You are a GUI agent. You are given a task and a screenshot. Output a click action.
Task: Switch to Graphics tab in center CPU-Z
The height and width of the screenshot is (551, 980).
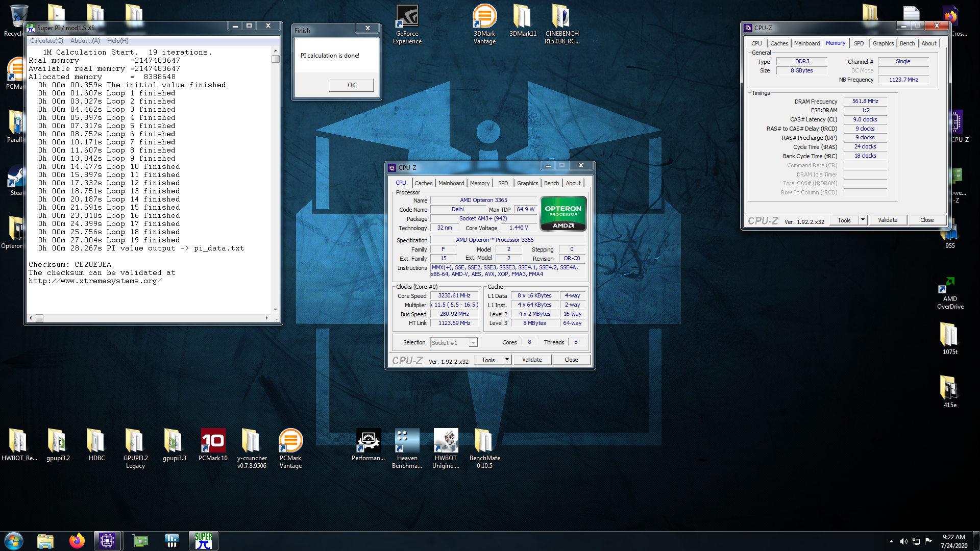527,183
